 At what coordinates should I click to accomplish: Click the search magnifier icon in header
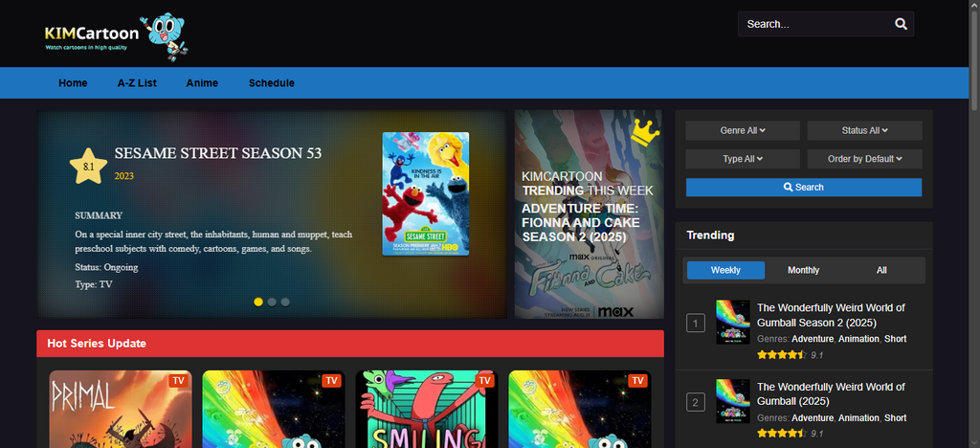coord(901,24)
